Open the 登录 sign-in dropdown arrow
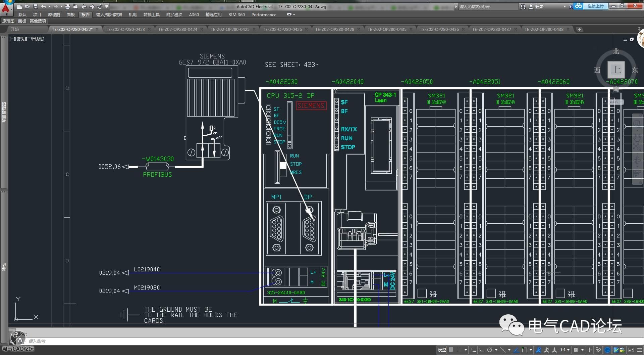The height and width of the screenshot is (355, 644). coord(565,7)
